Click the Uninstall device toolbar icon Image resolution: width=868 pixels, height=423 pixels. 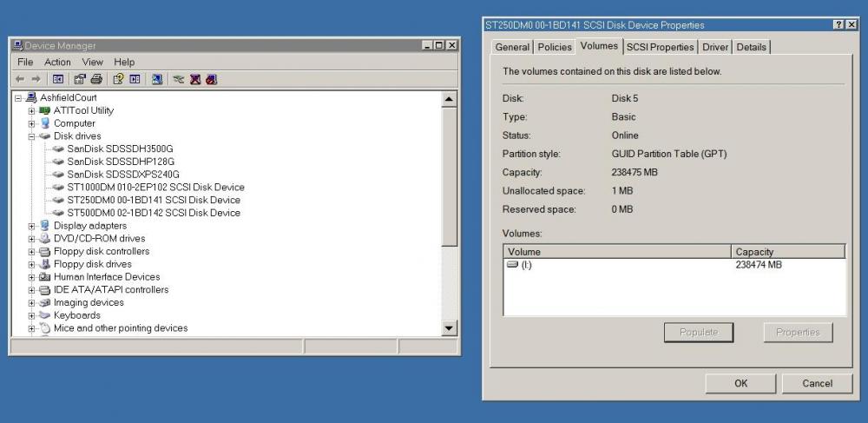tap(195, 79)
